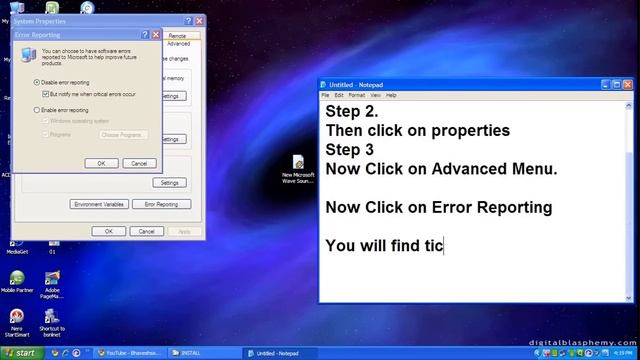The height and width of the screenshot is (360, 640).
Task: Click the Error Reporting dialog help button
Action: [145, 35]
